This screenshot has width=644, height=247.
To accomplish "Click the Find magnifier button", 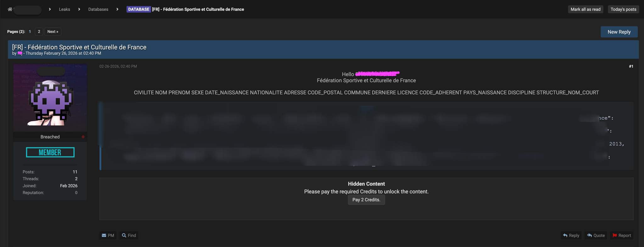I will click(129, 235).
